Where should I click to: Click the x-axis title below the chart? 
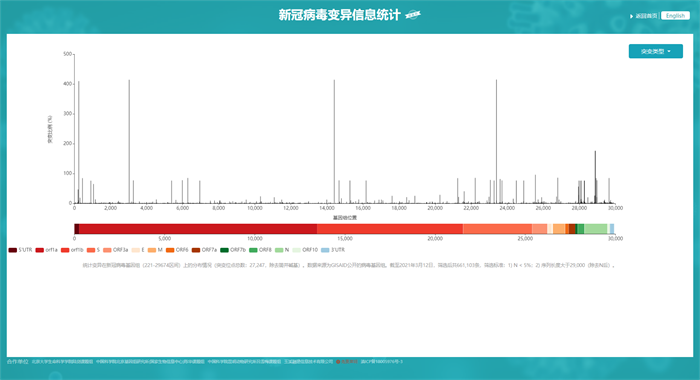click(x=345, y=218)
